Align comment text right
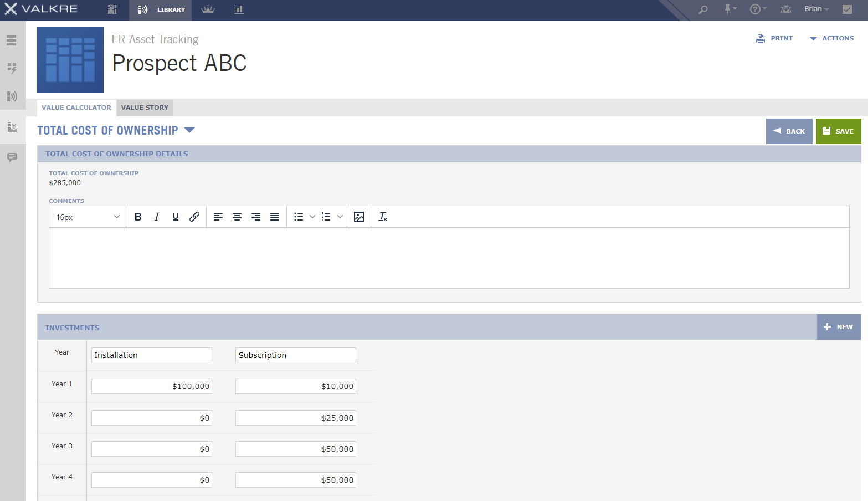The width and height of the screenshot is (868, 501). pos(256,217)
